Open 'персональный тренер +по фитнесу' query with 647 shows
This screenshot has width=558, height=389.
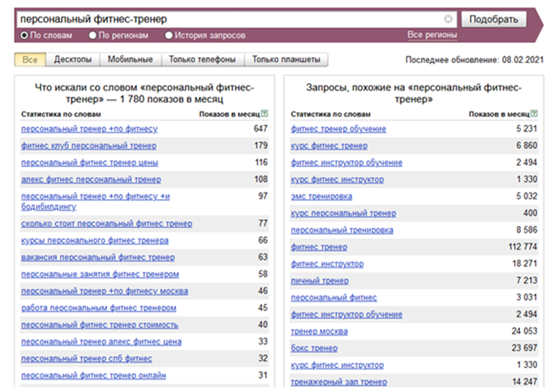click(x=89, y=129)
